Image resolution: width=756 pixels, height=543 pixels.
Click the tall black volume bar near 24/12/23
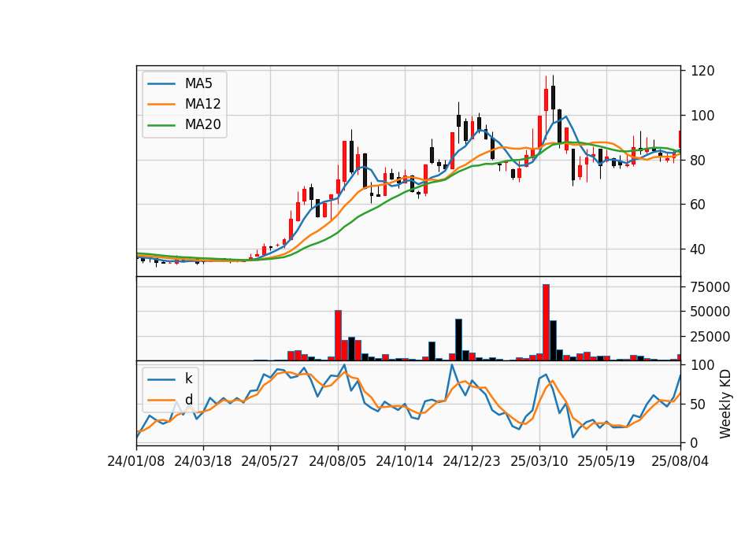[x=458, y=340]
